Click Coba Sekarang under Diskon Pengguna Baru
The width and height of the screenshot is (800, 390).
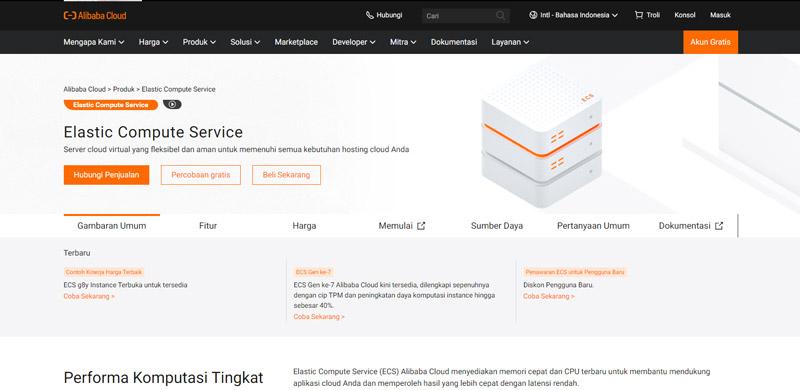pos(549,296)
